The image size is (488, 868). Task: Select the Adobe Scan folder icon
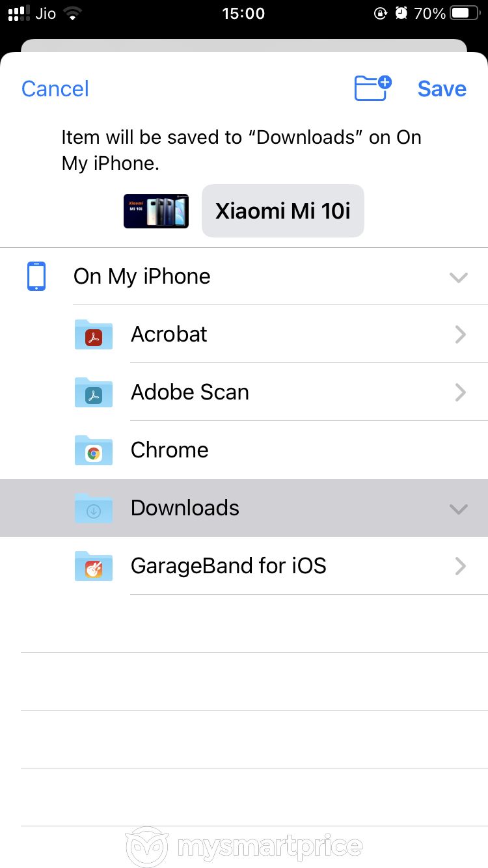tap(94, 392)
